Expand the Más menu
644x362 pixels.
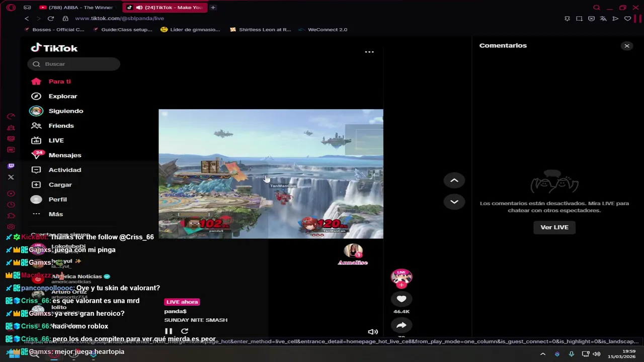point(55,214)
